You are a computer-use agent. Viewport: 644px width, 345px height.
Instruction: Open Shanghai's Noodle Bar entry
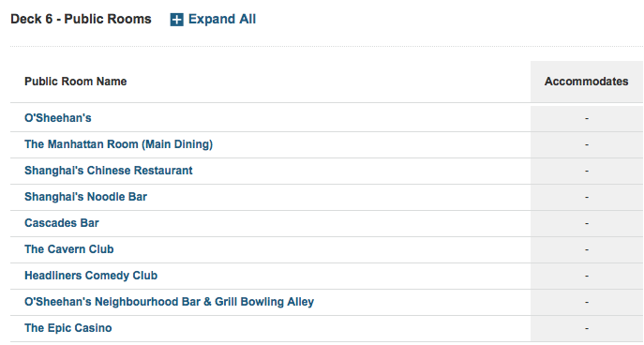coord(86,197)
